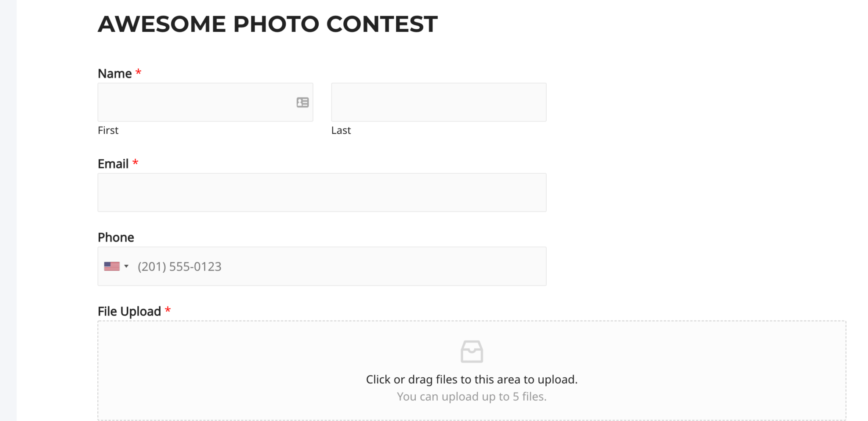
Task: Click the US flag icon
Action: (112, 266)
